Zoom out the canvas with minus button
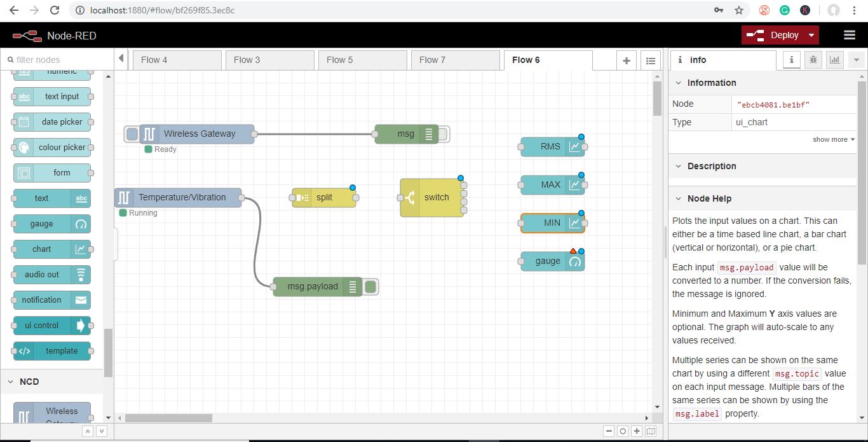Image resolution: width=868 pixels, height=442 pixels. [609, 431]
